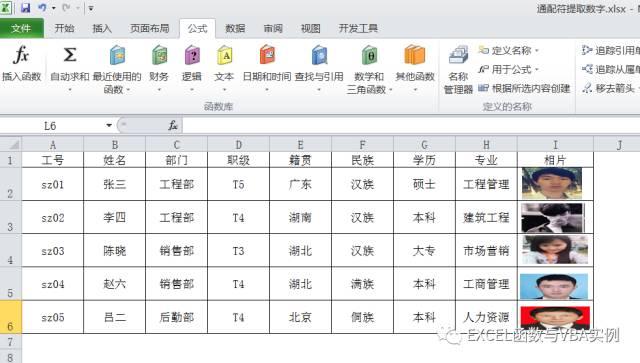Click the Insert Function (插入函数) icon
640x363 pixels.
tap(21, 54)
